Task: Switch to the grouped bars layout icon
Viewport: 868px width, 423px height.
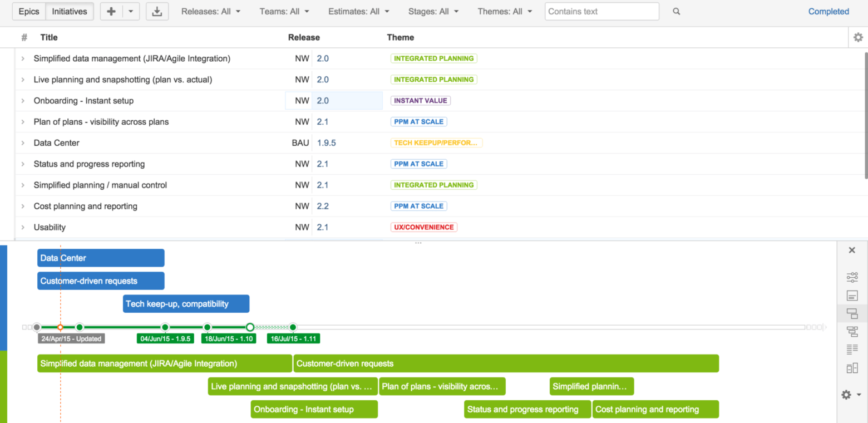Action: click(x=852, y=331)
